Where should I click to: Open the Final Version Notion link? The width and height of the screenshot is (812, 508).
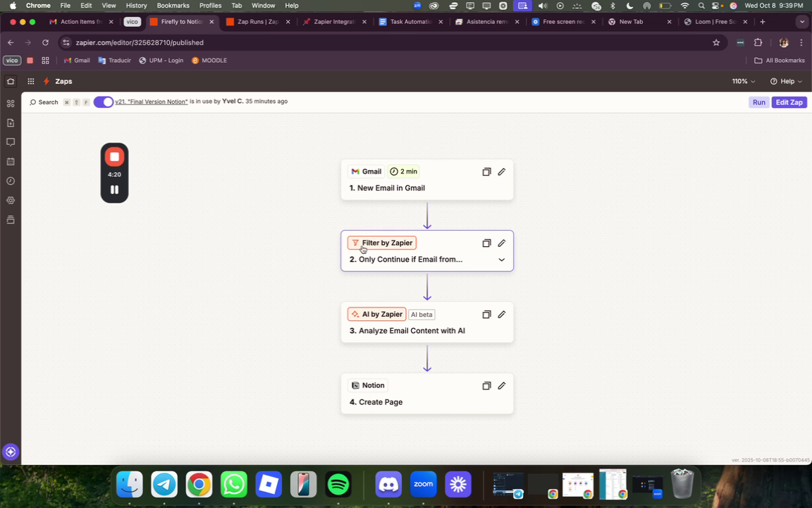tap(152, 102)
